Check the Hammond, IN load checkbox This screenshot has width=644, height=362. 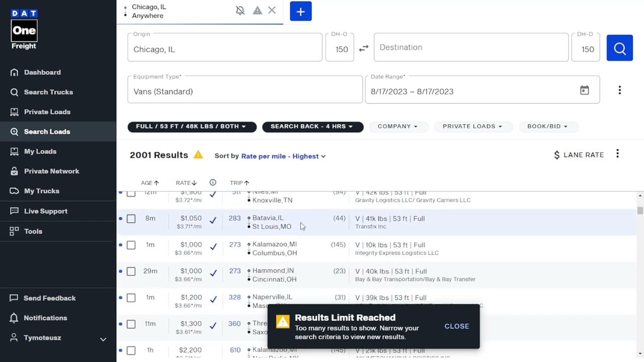coord(131,271)
